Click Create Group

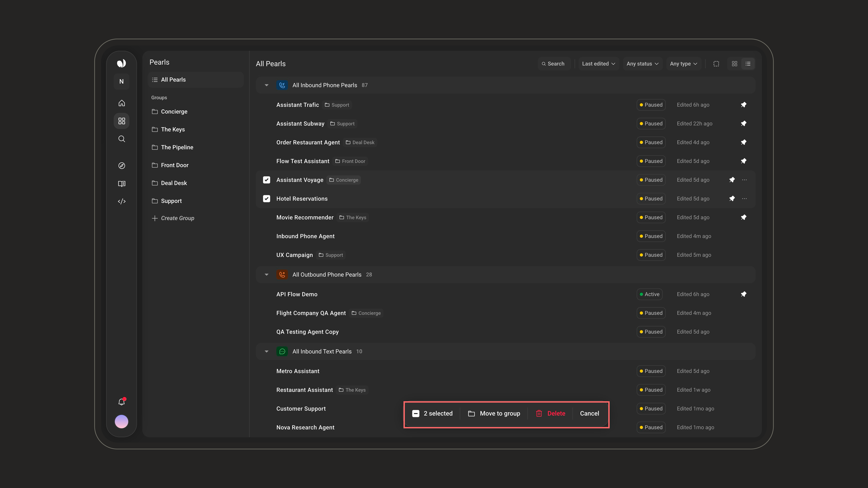coord(173,218)
